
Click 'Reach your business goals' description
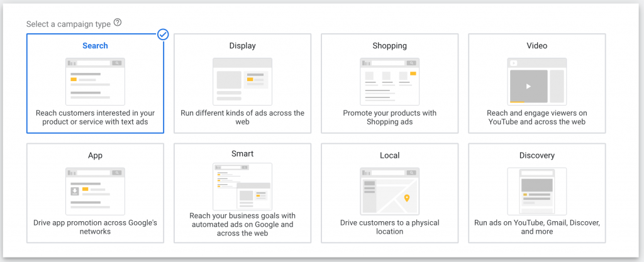click(242, 224)
